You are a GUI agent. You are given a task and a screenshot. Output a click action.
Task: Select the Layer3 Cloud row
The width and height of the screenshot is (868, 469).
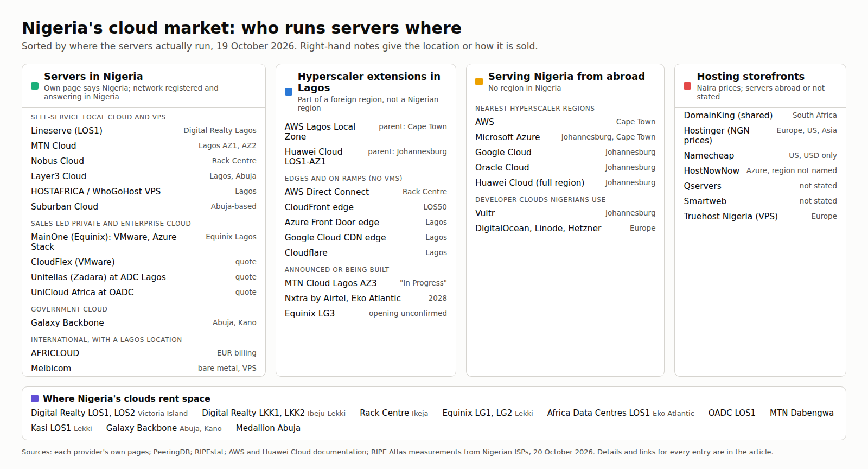coord(144,176)
